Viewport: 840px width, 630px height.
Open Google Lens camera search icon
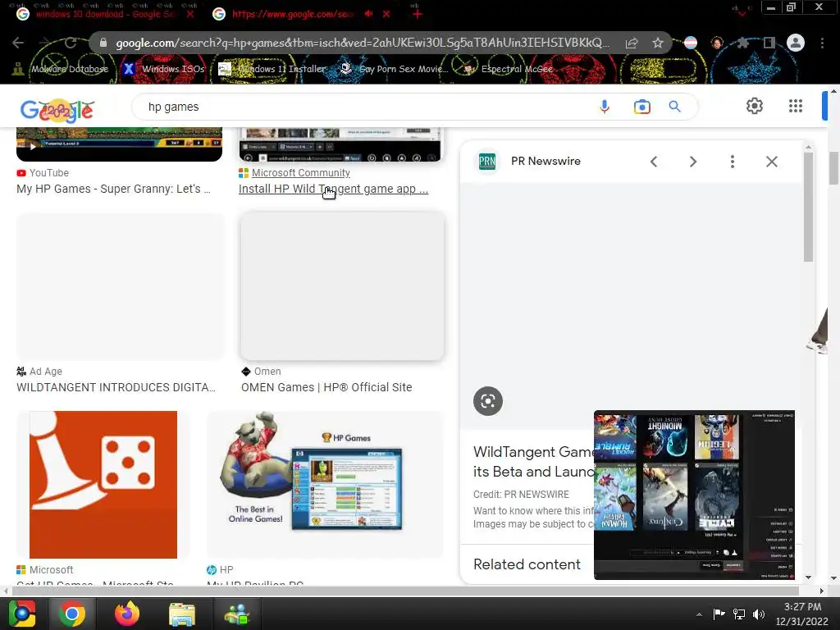(641, 107)
